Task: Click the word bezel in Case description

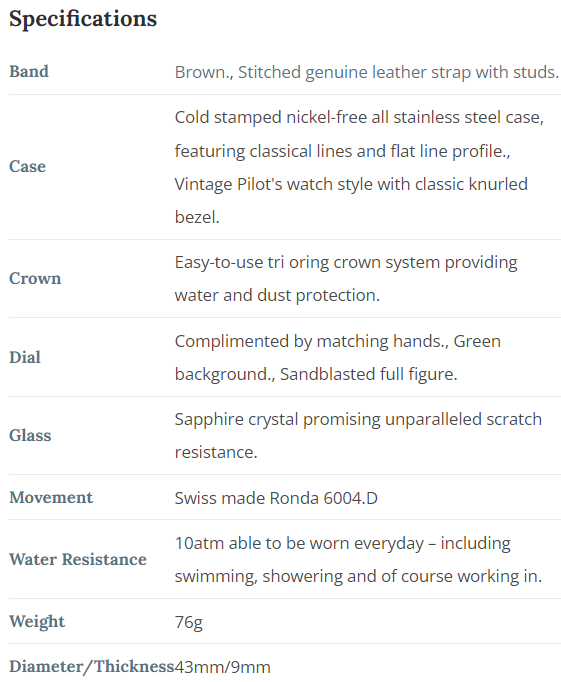Action: coord(195,217)
